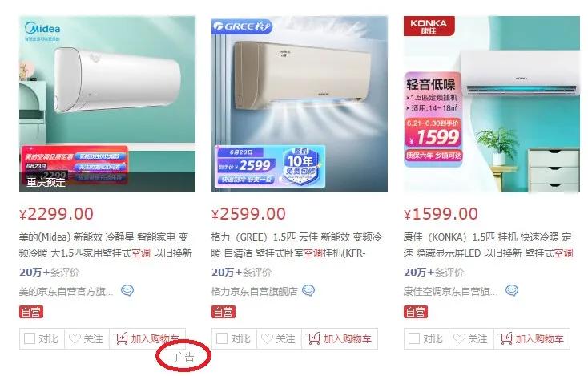588x376 pixels.
Task: Open Midea 新能效 冷静星 product title link
Action: point(106,245)
